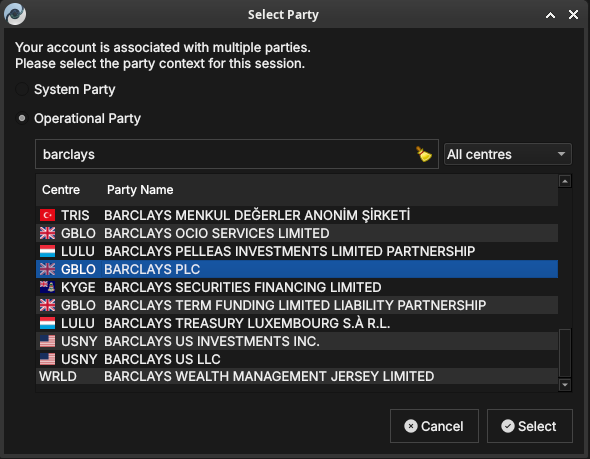Image resolution: width=590 pixels, height=459 pixels.
Task: Click US flag on BARCLAYS US INVESTMENTS row
Action: point(47,341)
